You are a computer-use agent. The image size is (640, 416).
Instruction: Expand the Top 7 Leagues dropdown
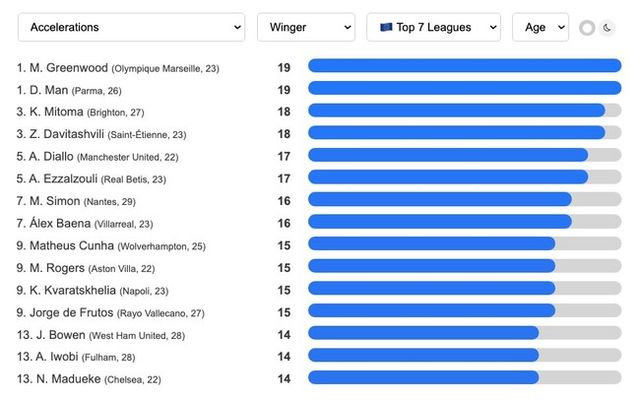(433, 27)
